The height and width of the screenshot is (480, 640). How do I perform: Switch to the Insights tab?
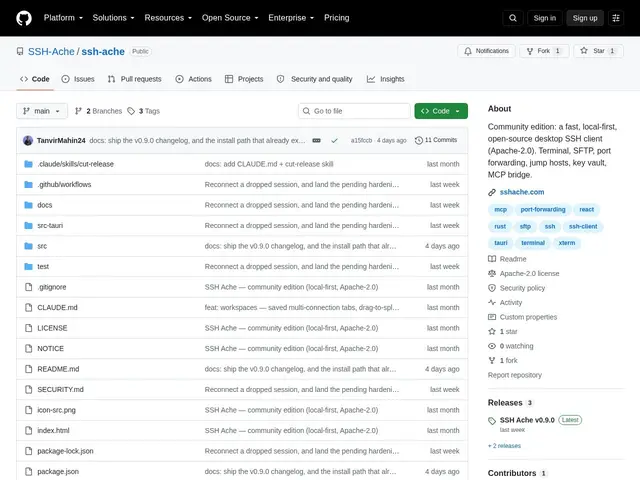(385, 79)
